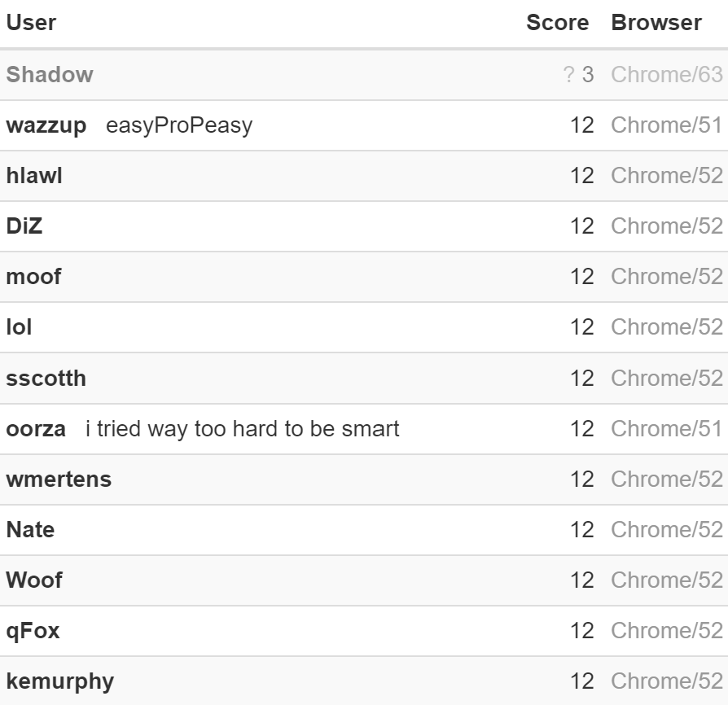Screen dimensions: 728x705
Task: Open hlawl's leaderboard entry
Action: pyautogui.click(x=34, y=176)
